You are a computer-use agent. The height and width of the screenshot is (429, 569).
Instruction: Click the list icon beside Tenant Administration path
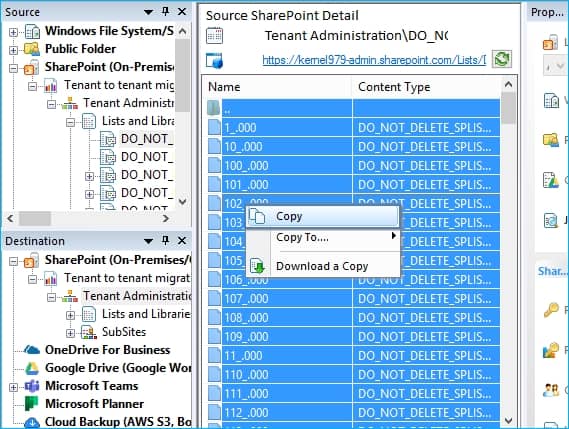[x=214, y=36]
